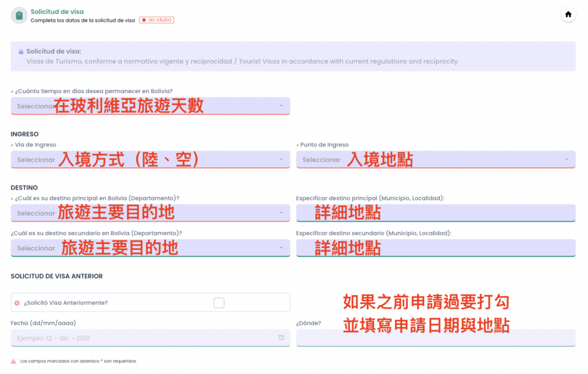Click the Fecha date input field
The height and width of the screenshot is (374, 588).
[150, 338]
